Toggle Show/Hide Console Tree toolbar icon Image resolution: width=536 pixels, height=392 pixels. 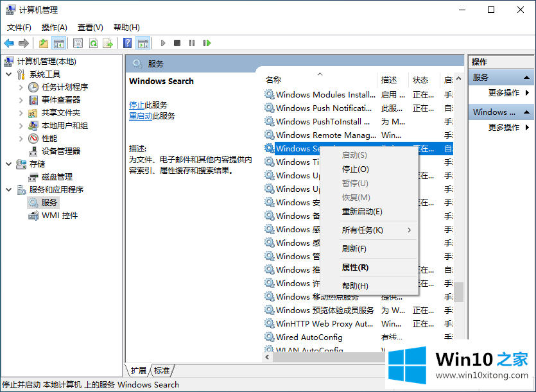[58, 43]
